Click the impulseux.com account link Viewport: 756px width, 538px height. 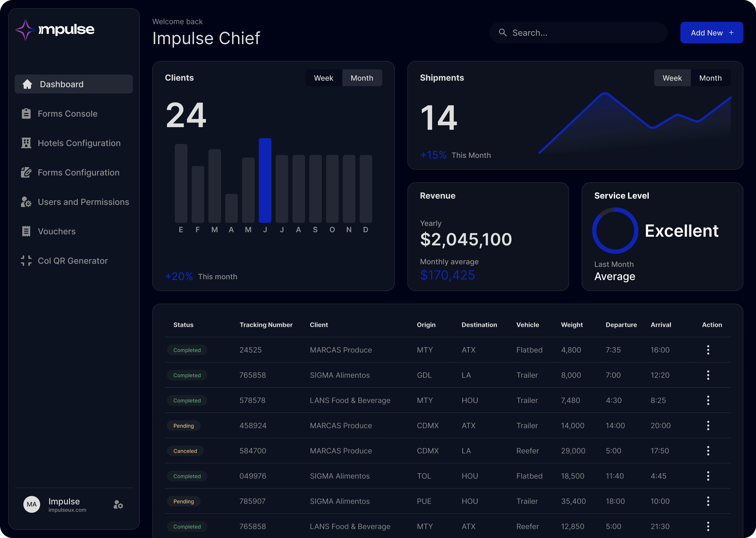point(67,510)
